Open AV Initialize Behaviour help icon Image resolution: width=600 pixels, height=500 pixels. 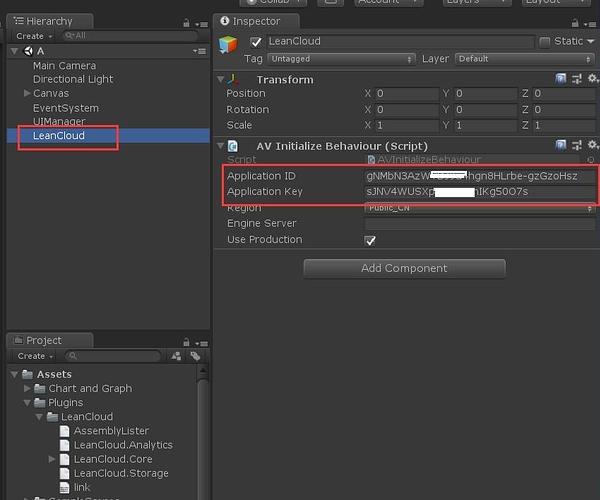click(x=561, y=145)
